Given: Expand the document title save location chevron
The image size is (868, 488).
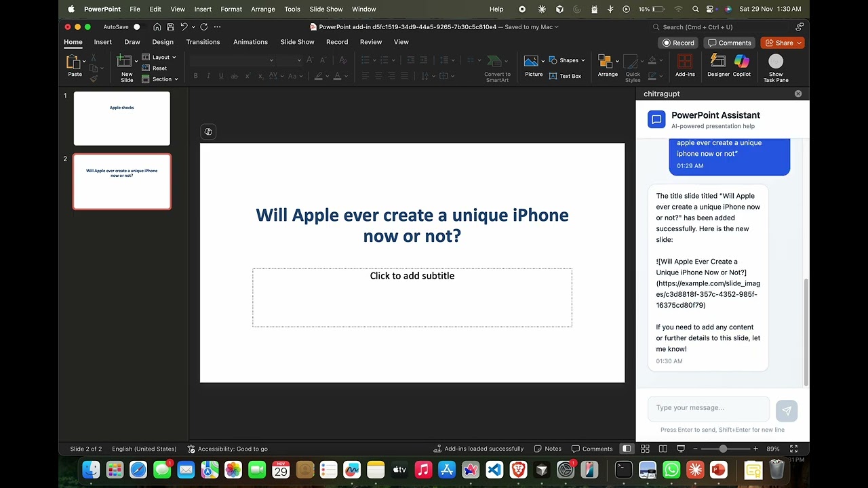Looking at the screenshot, I should (x=556, y=27).
